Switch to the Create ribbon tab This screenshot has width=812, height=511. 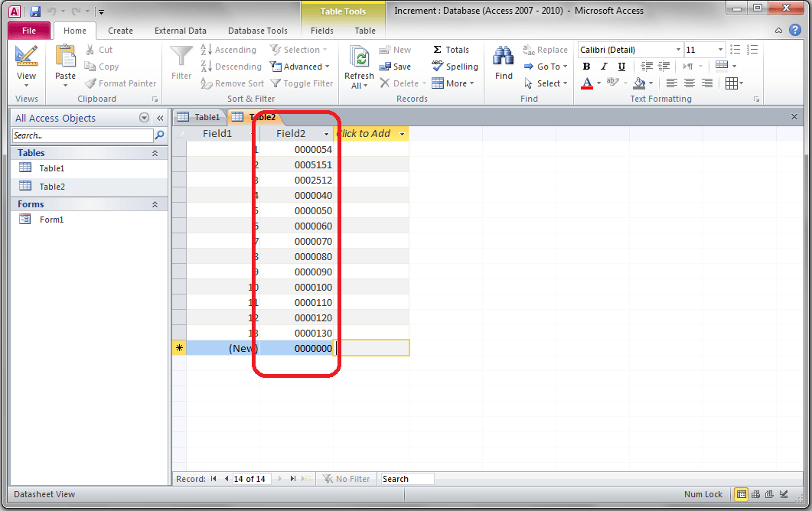120,31
